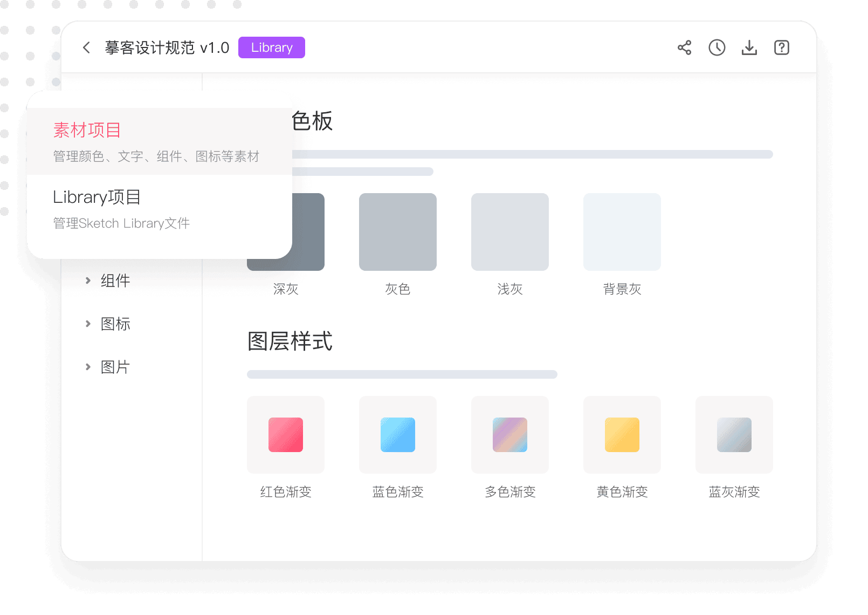
Task: Click the 蓝灰渐变 layer style
Action: pos(734,435)
